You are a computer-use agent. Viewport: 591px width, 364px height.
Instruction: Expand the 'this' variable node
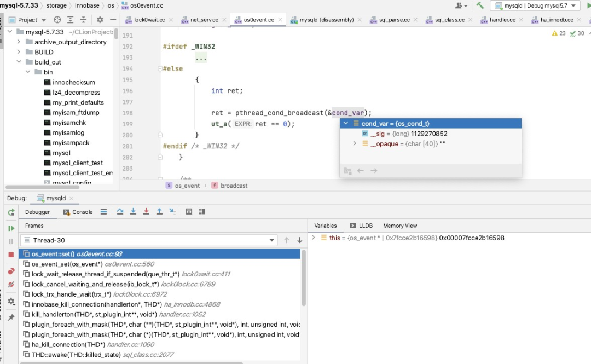click(x=313, y=238)
